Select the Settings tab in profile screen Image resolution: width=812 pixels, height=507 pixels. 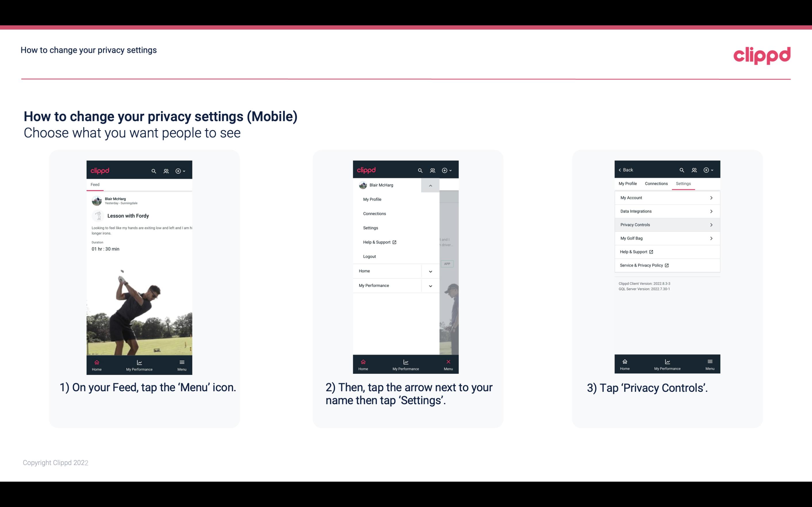[683, 183]
